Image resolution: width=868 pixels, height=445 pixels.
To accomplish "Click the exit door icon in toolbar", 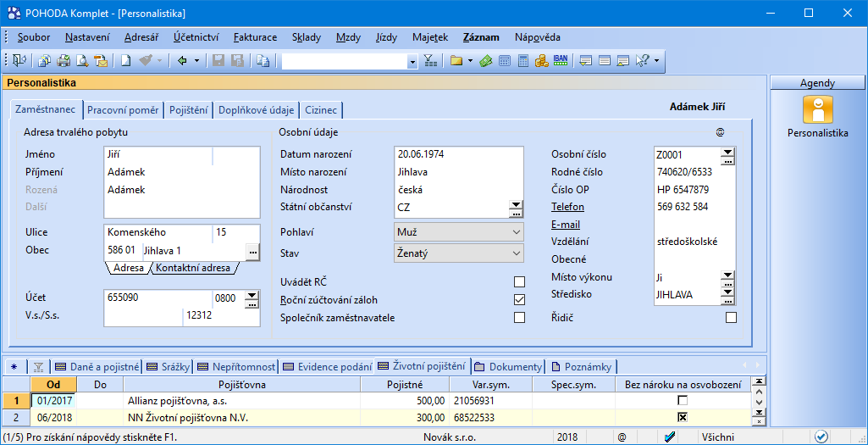I will tap(19, 61).
